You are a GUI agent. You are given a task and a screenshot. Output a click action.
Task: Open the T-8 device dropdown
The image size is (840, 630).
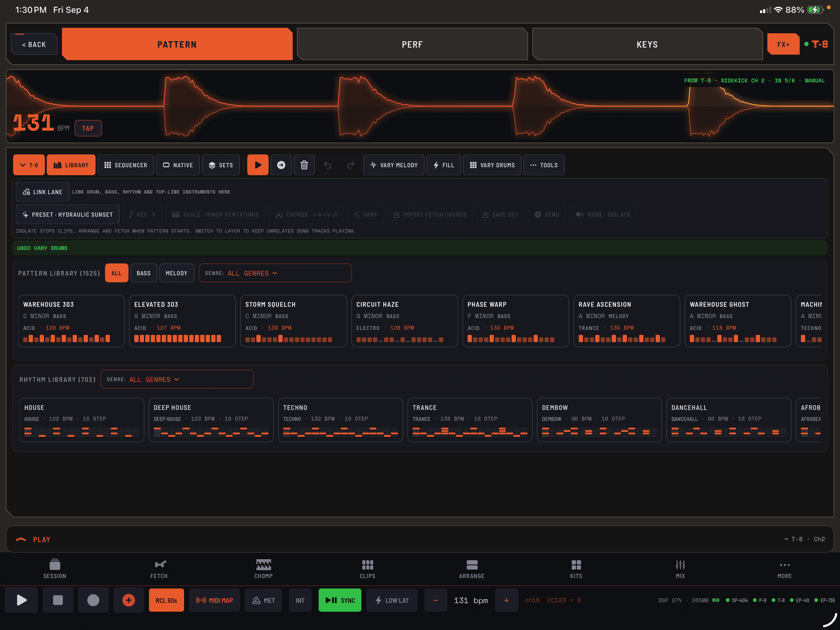coord(29,165)
